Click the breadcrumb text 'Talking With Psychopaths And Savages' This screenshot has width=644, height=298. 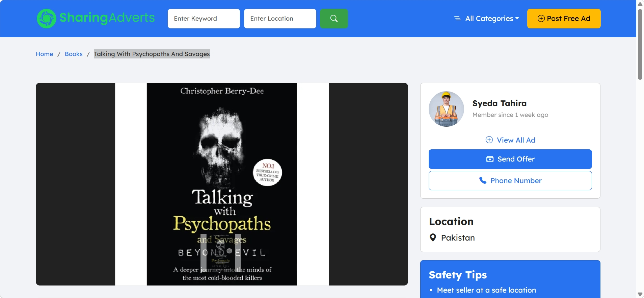click(x=152, y=54)
